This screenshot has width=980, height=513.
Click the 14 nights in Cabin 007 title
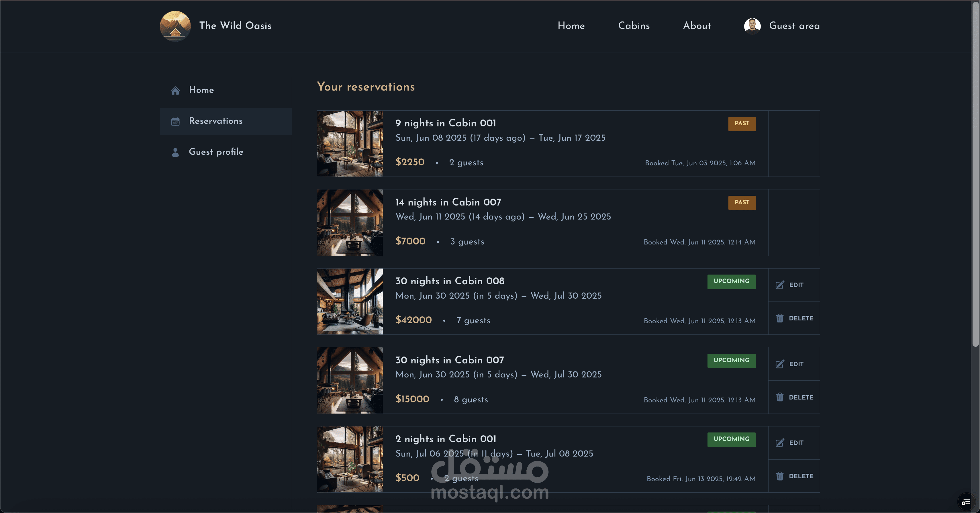(448, 202)
